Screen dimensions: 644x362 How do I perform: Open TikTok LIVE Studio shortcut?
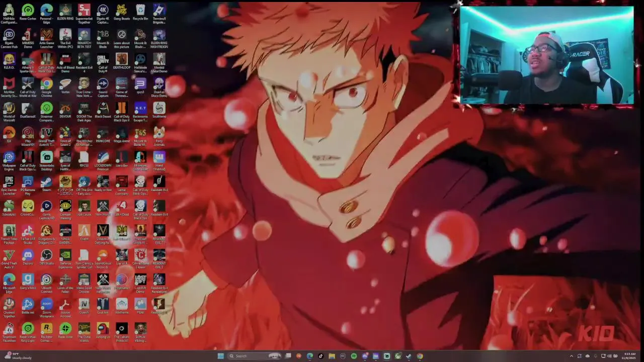[x=28, y=235]
